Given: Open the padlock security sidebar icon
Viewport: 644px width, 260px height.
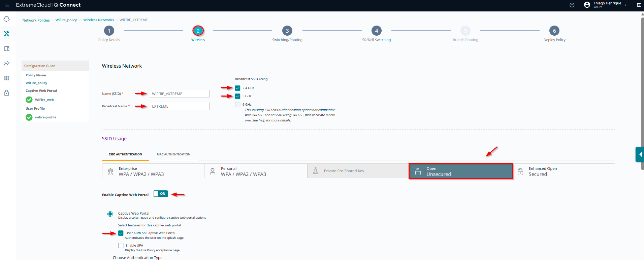Looking at the screenshot, I should point(6,93).
